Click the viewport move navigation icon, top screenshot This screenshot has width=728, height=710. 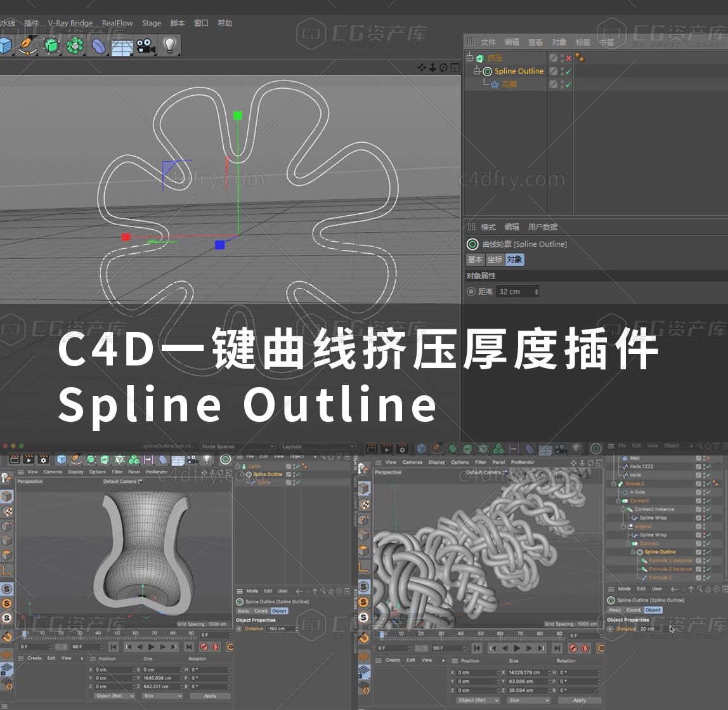(422, 68)
